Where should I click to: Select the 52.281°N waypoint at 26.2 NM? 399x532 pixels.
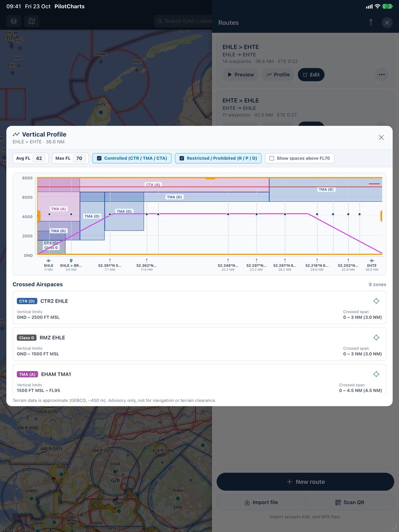coord(285,265)
